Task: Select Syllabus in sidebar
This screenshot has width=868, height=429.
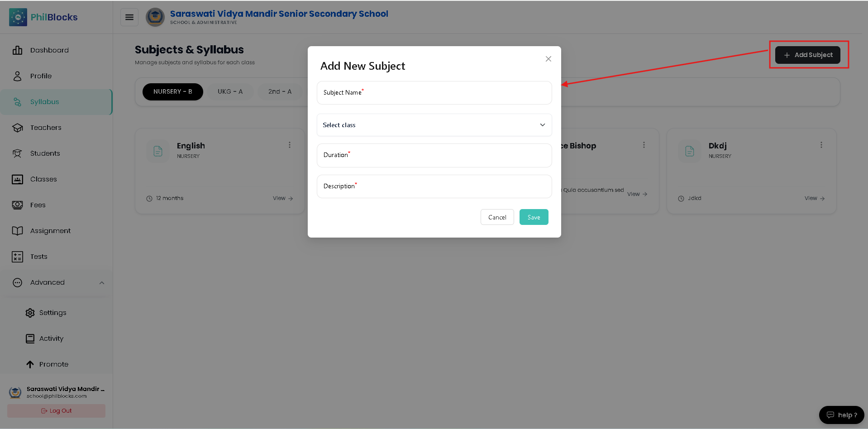Action: [57, 102]
